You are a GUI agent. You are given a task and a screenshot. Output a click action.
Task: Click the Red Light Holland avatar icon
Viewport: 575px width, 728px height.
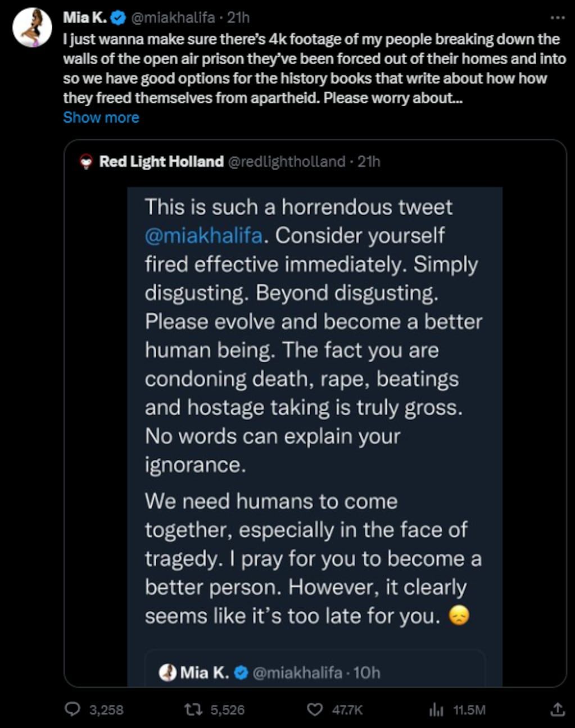86,162
